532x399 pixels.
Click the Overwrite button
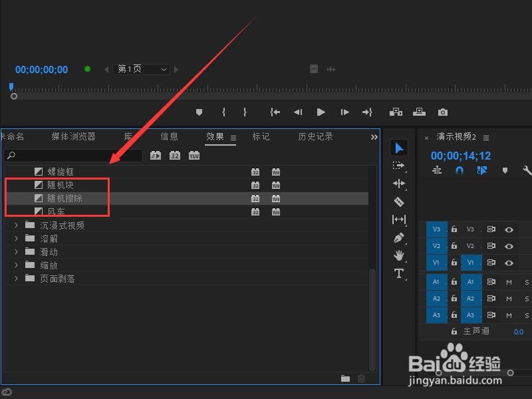tap(419, 112)
